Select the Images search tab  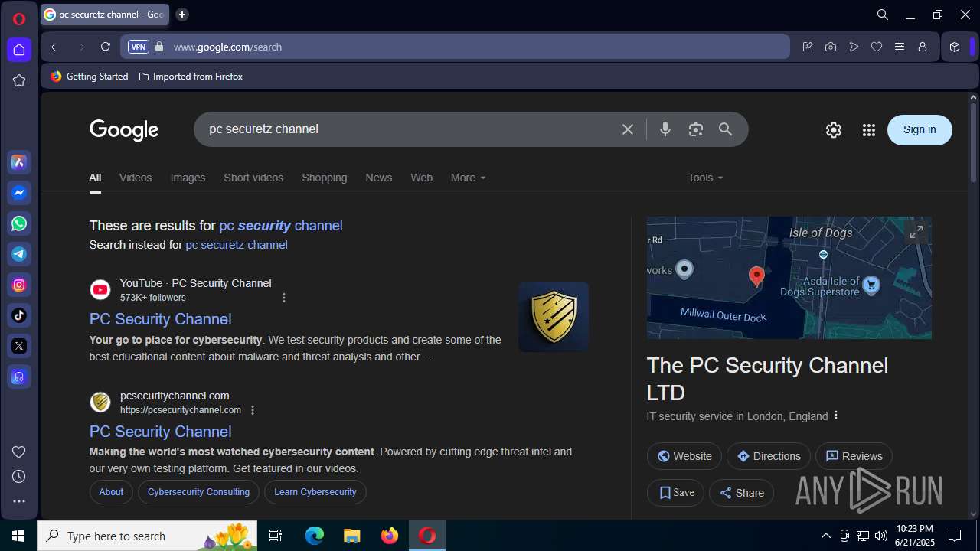(188, 178)
